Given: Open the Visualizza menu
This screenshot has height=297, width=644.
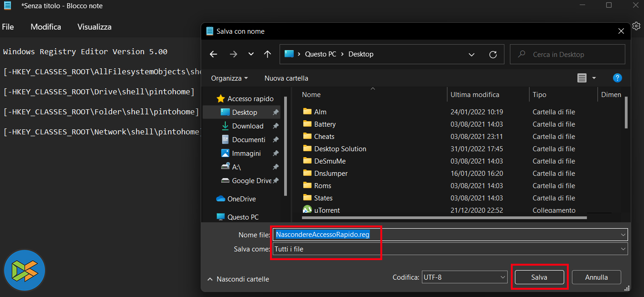Looking at the screenshot, I should [94, 27].
